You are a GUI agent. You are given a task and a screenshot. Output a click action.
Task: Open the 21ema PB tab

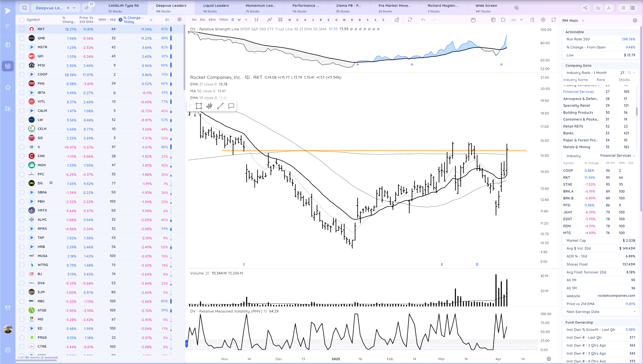pyautogui.click(x=348, y=8)
